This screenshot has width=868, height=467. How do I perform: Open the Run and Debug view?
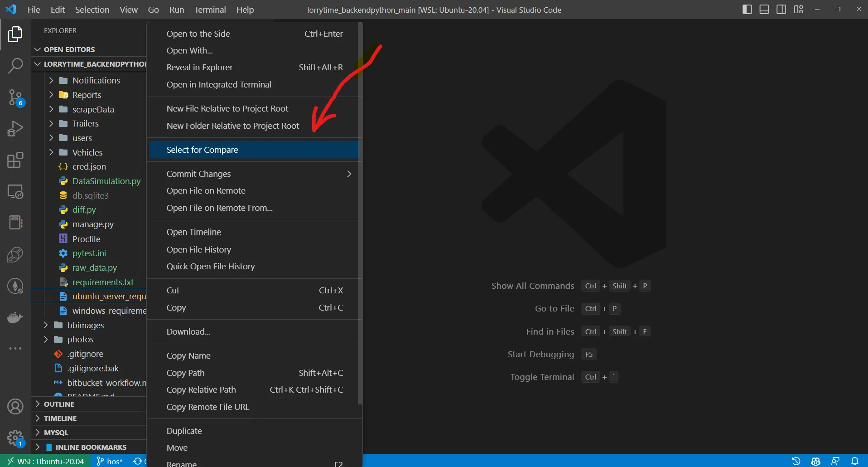pos(15,129)
